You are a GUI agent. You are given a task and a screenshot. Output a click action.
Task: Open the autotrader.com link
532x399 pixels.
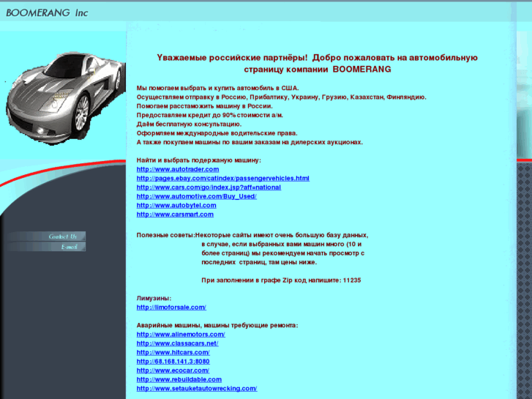pos(177,169)
